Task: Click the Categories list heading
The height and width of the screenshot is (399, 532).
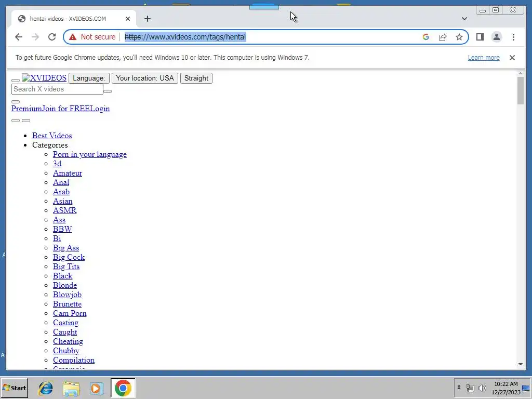Action: point(50,145)
